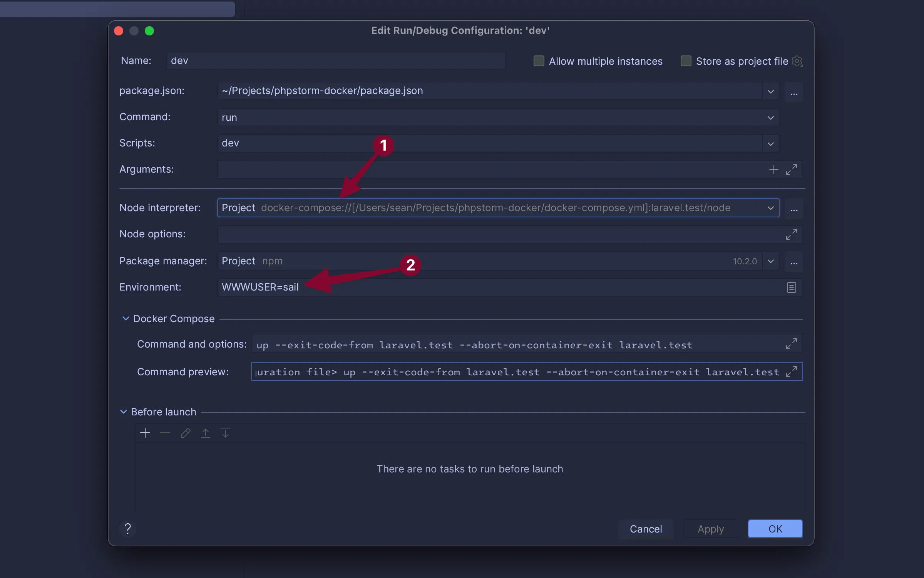The width and height of the screenshot is (924, 578).
Task: Click the plus icon in Arguments field
Action: [773, 170]
